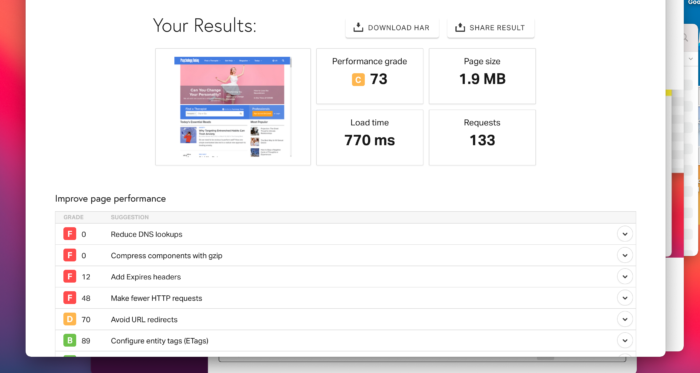
Task: Click the F grade badge for gzip compression
Action: tap(70, 255)
